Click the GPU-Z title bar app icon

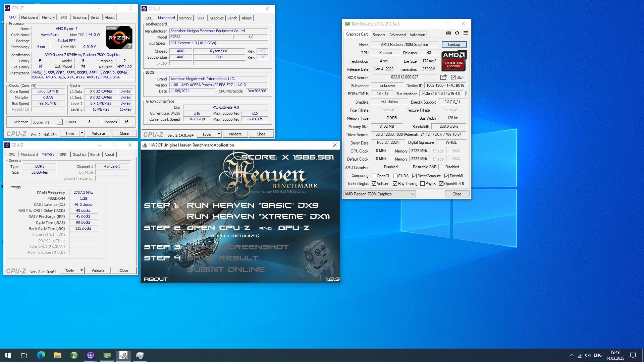click(x=347, y=24)
